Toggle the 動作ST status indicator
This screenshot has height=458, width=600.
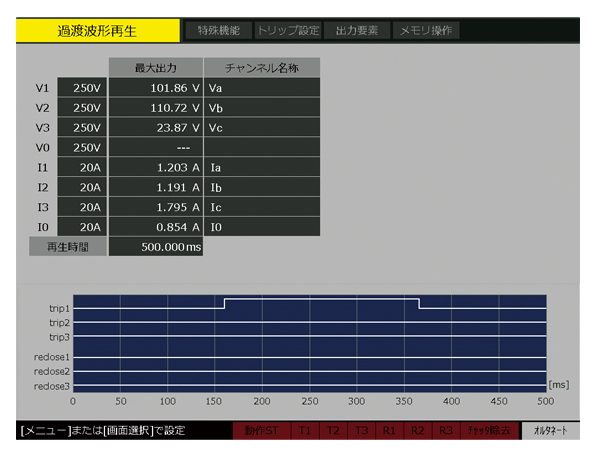coord(260,431)
